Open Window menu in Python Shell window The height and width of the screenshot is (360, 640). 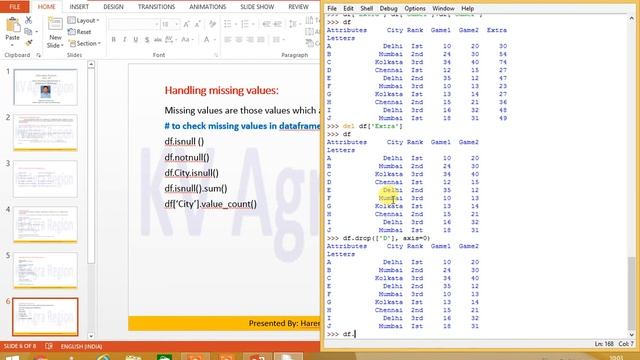point(443,8)
